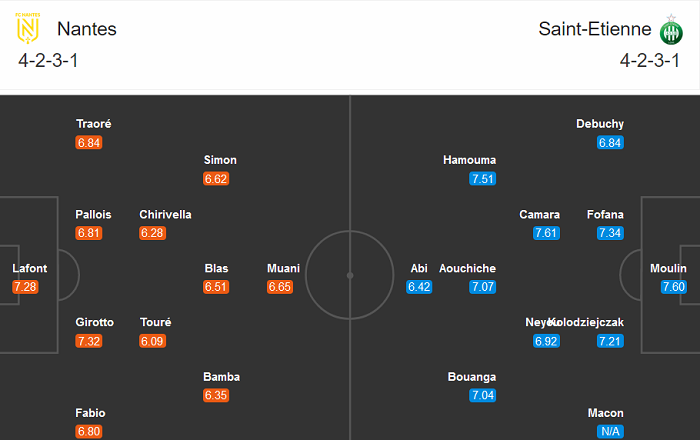Select Moulin's 7.60 rating badge
This screenshot has height=440, width=700.
[673, 287]
